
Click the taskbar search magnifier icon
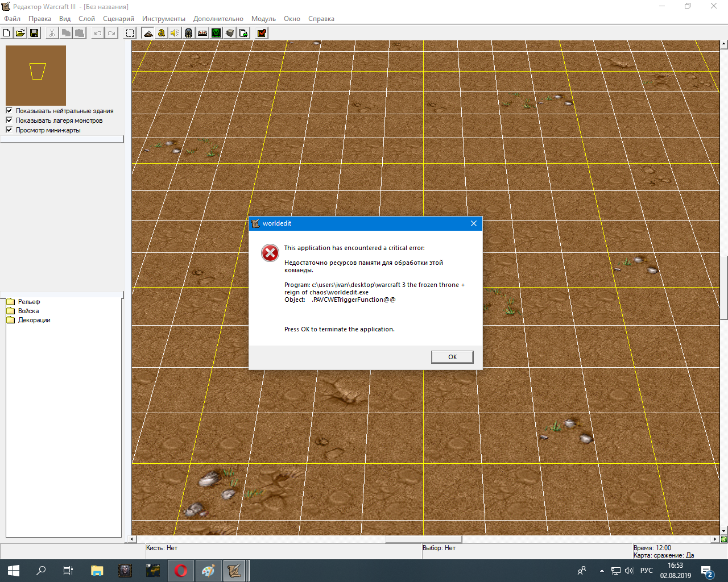[41, 571]
